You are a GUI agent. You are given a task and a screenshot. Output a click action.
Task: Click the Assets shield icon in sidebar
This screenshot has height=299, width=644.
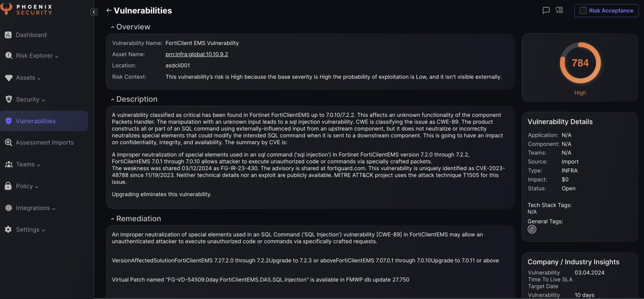[8, 77]
